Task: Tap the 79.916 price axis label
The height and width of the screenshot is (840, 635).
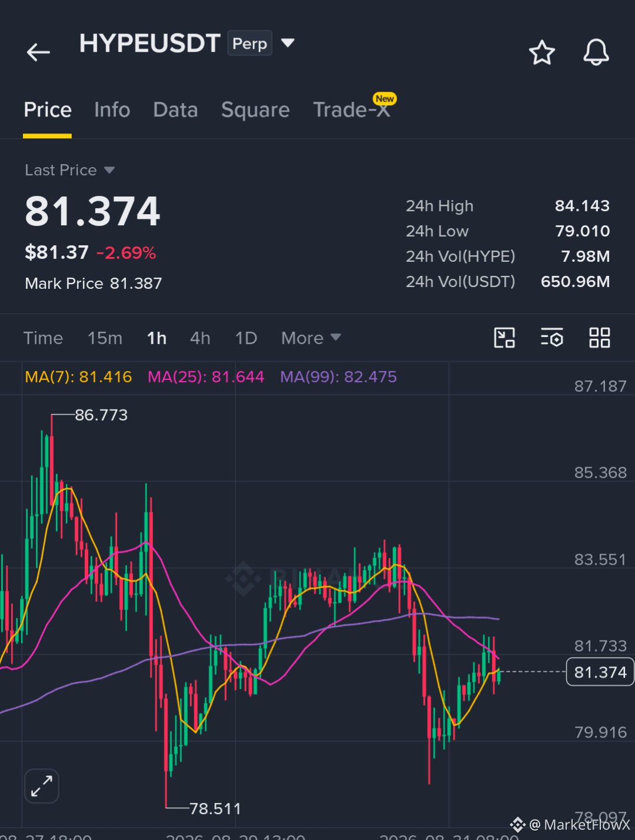Action: pos(600,732)
